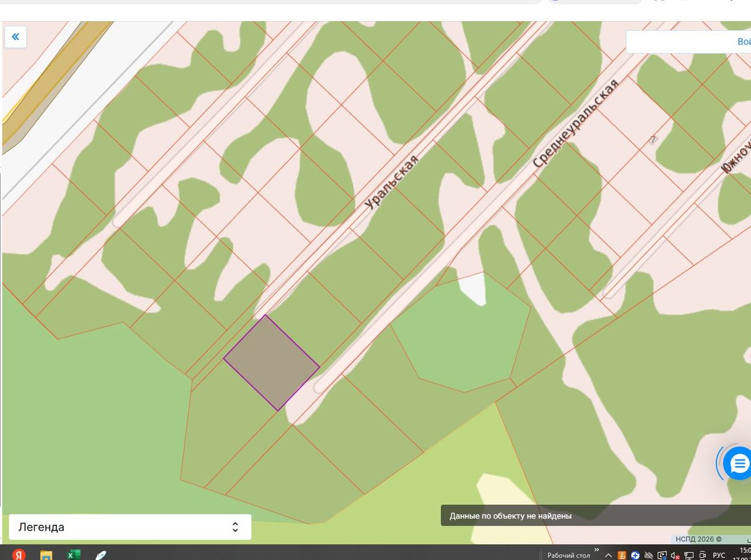
Task: Collapse the side panel with double-chevron icon
Action: coord(15,37)
